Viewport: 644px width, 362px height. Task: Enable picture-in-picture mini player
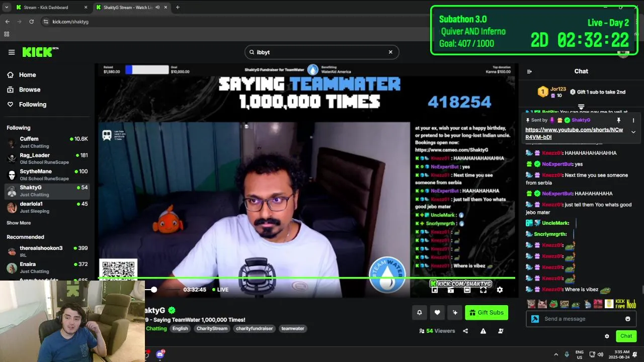tap(435, 290)
